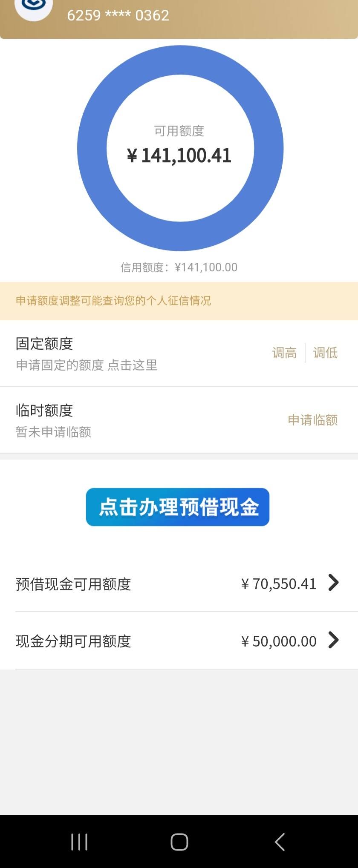Tap the blue available-credit ring chart

click(180, 148)
